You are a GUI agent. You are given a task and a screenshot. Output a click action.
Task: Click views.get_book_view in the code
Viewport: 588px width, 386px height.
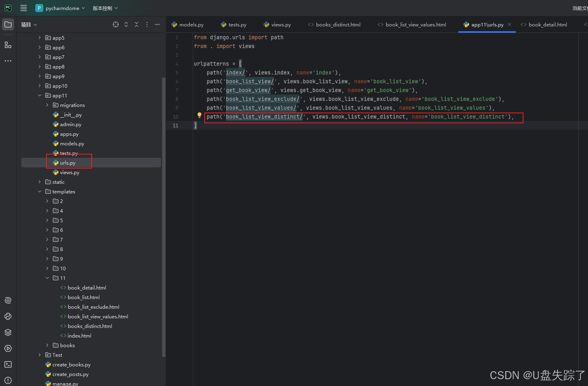coord(311,90)
